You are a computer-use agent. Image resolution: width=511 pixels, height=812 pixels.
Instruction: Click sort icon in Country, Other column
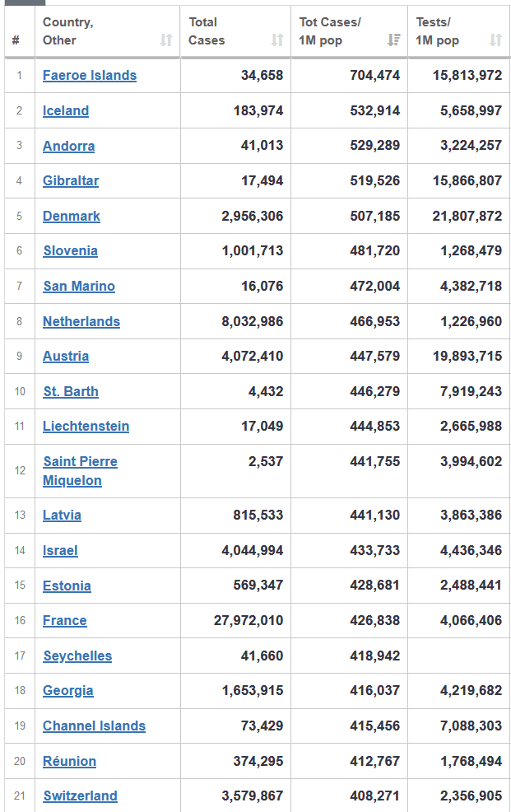(166, 40)
